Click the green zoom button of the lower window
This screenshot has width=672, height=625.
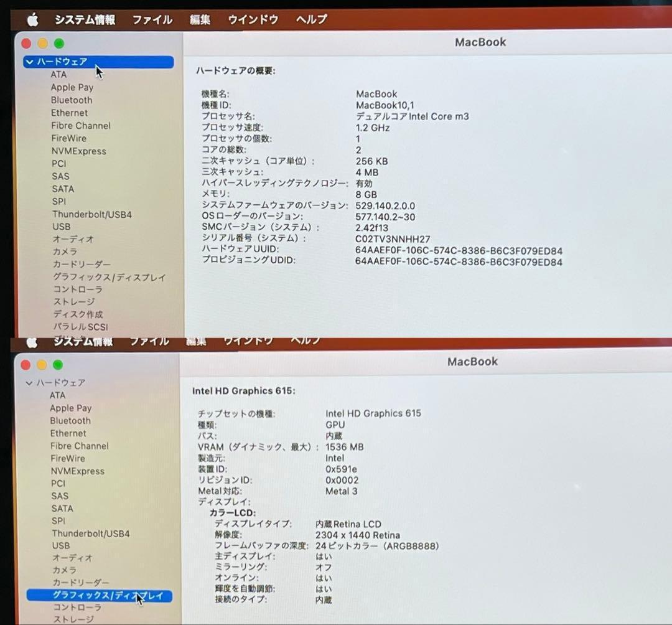point(58,365)
